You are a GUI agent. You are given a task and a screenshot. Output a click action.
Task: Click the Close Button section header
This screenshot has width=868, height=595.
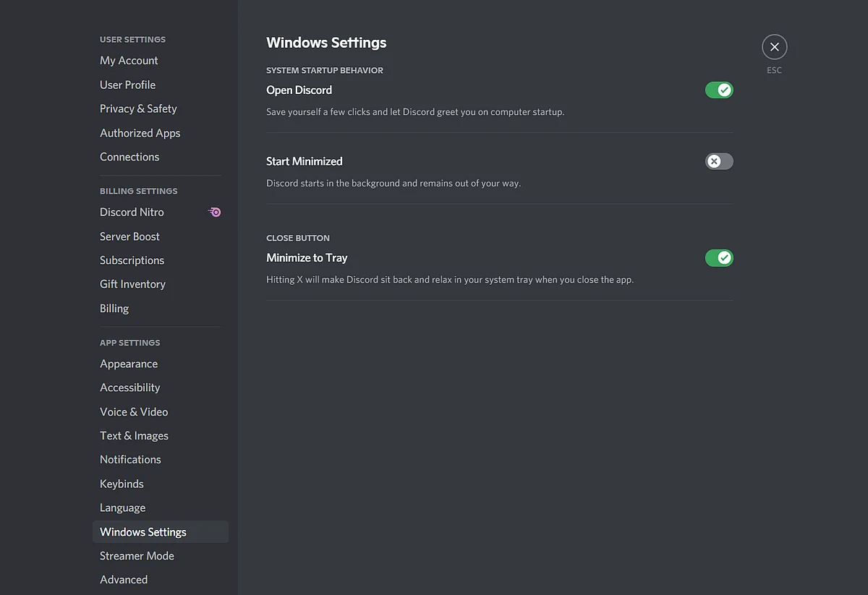pos(298,238)
